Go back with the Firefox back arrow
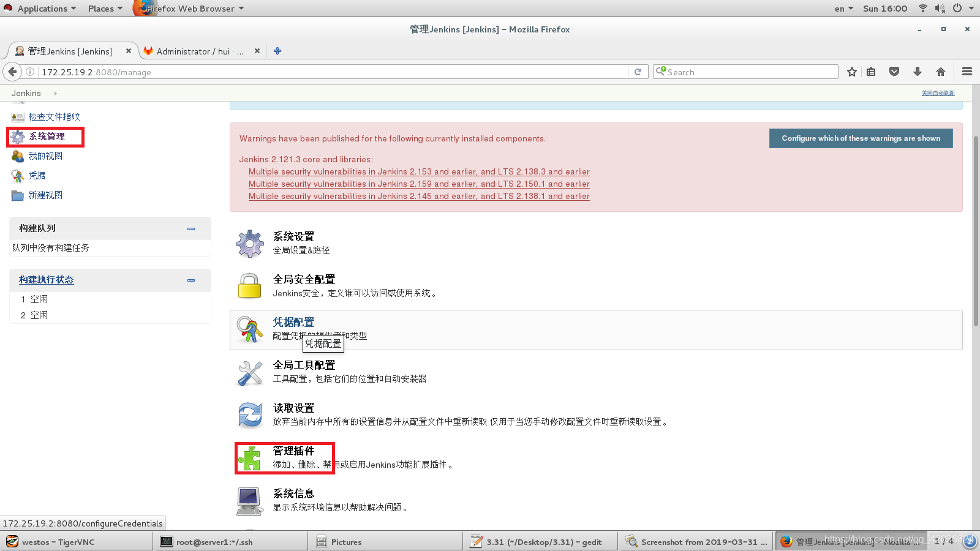The image size is (980, 551). (x=12, y=72)
